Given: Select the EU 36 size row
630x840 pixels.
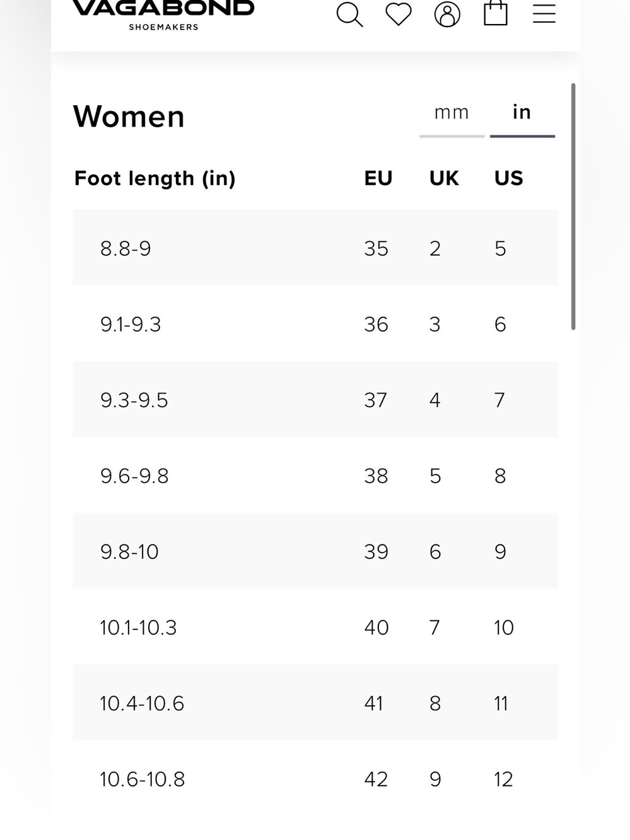Looking at the screenshot, I should pos(315,324).
